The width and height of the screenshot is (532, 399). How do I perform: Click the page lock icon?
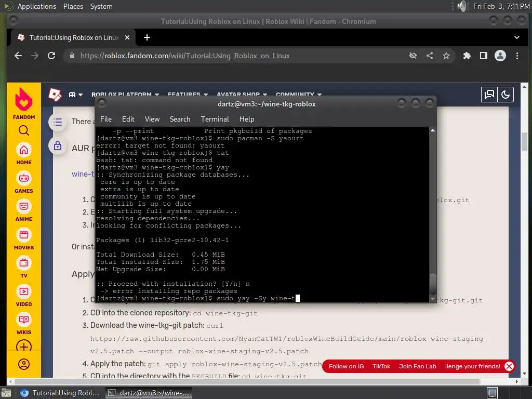point(58,146)
